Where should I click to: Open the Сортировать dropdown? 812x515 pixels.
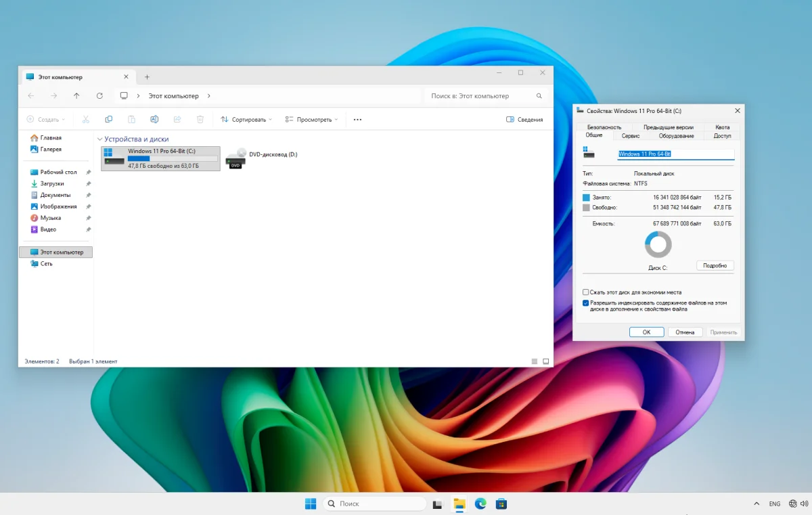[x=246, y=120]
